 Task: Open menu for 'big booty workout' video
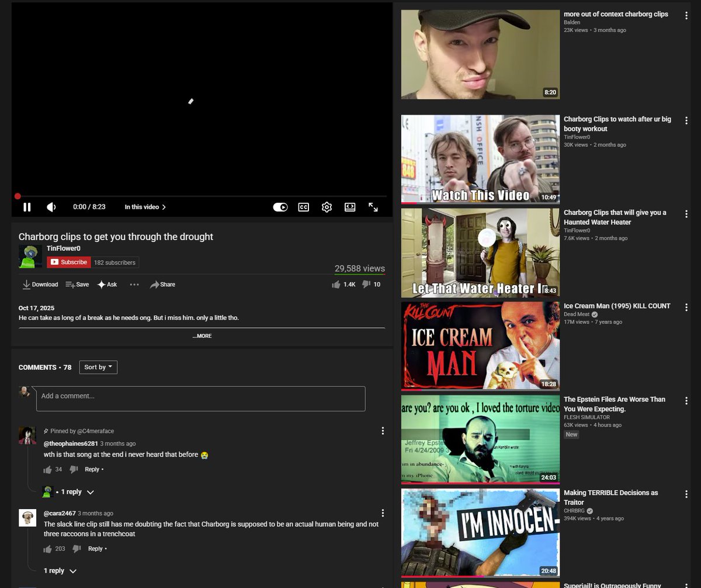687,121
